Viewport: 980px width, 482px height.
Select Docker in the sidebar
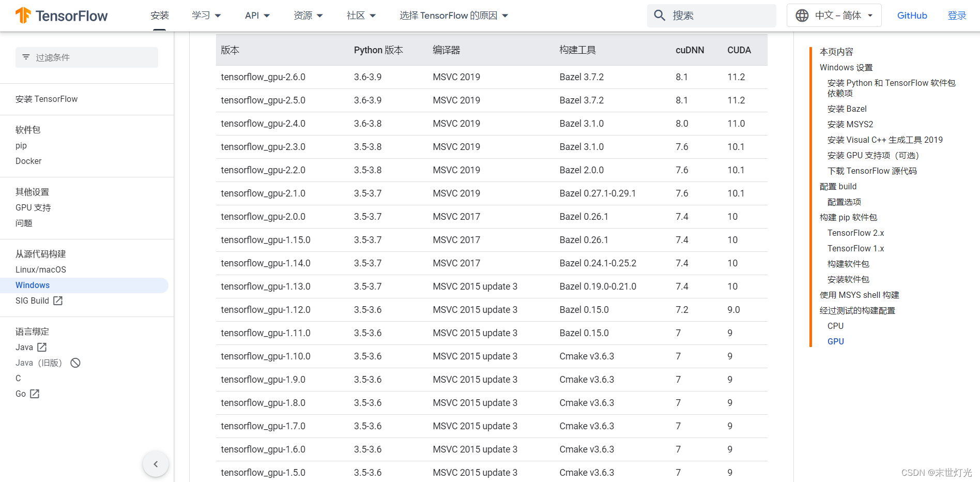tap(28, 161)
